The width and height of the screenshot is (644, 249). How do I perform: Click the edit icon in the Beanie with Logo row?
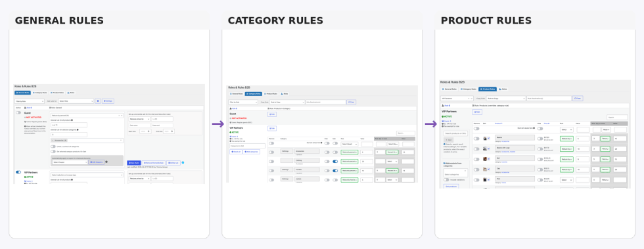(489, 148)
